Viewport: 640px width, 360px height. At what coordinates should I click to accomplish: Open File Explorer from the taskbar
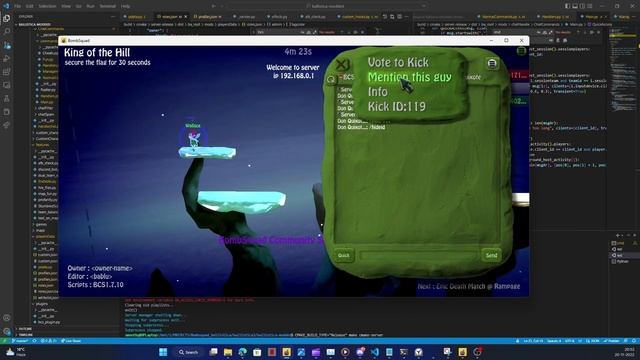click(x=228, y=352)
